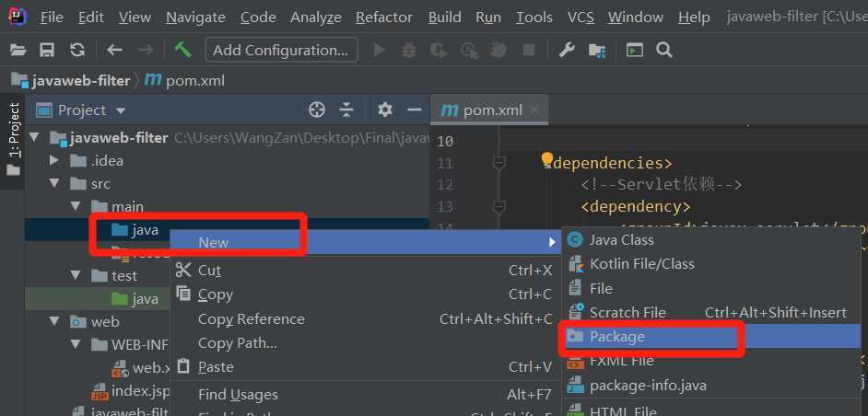The image size is (868, 416).
Task: Open the Build menu
Action: pyautogui.click(x=444, y=17)
